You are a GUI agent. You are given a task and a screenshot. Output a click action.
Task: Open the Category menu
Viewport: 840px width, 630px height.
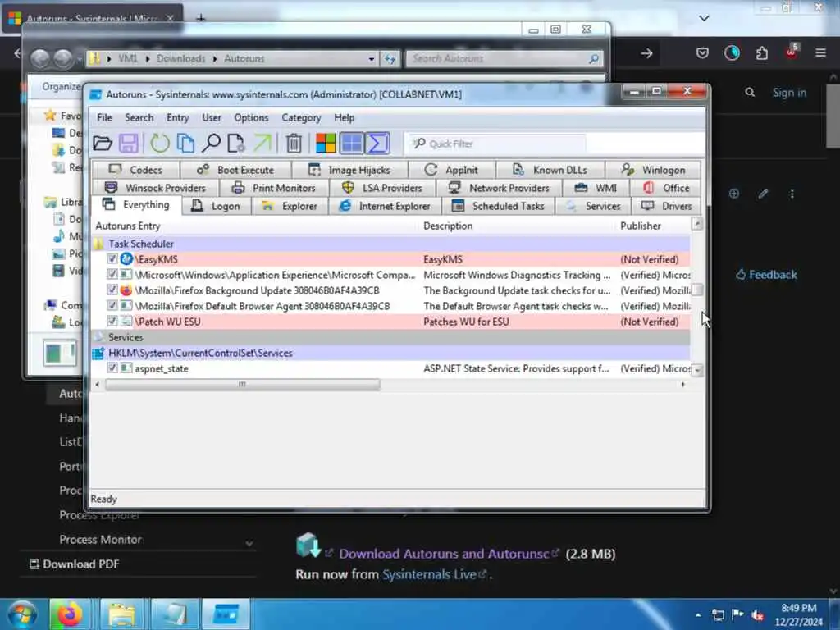tap(301, 117)
